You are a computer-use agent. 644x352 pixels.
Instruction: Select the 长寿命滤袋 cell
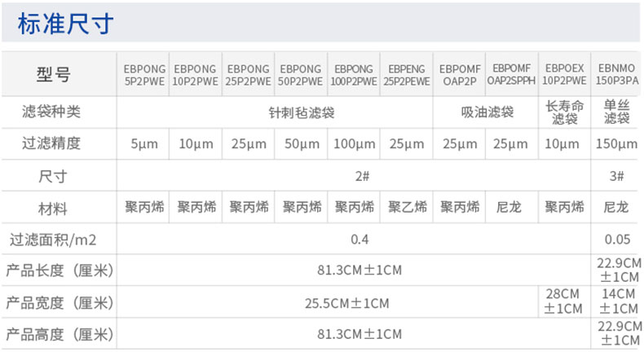click(x=564, y=112)
